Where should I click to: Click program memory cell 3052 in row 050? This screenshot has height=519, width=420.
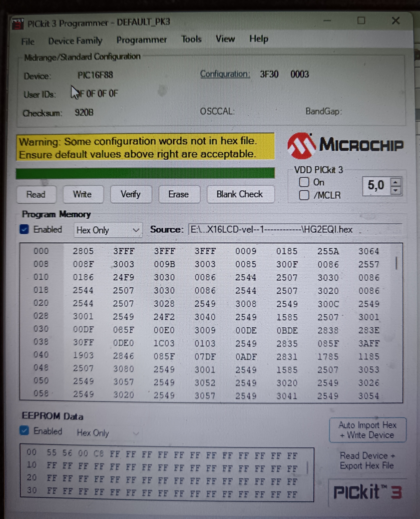pyautogui.click(x=205, y=382)
